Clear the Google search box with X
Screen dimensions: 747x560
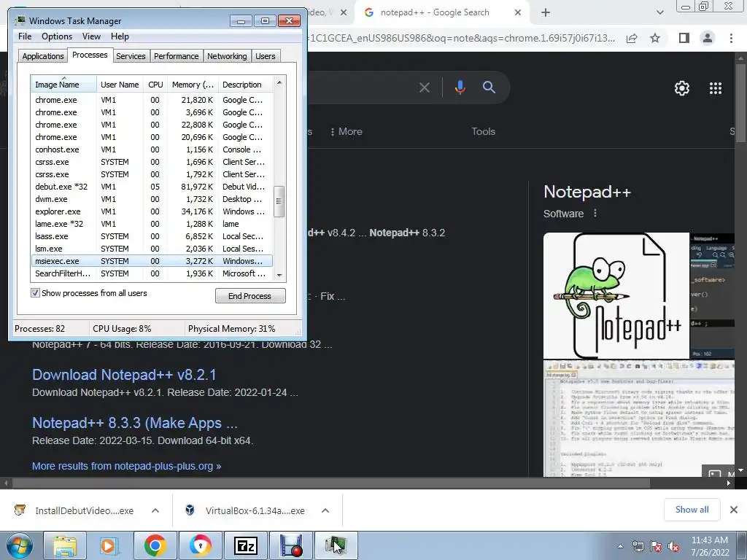424,87
